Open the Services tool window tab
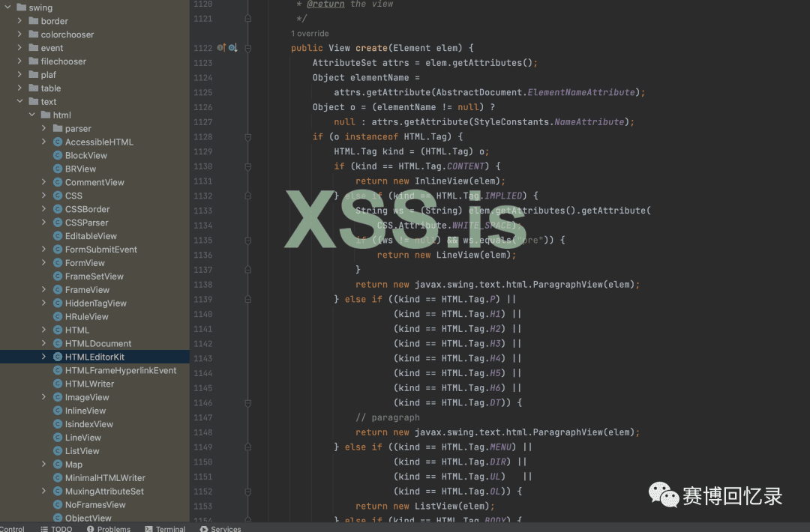Image resolution: width=810 pixels, height=532 pixels. pos(220,528)
